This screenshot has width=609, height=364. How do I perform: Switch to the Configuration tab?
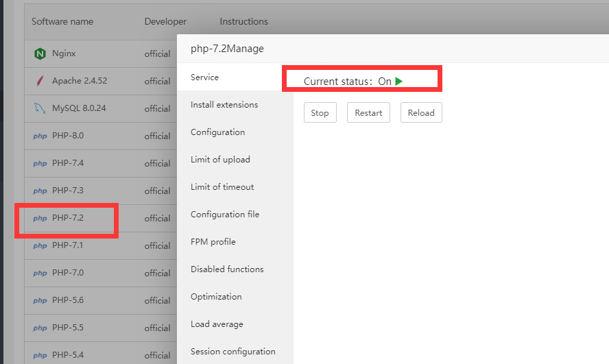click(x=217, y=132)
